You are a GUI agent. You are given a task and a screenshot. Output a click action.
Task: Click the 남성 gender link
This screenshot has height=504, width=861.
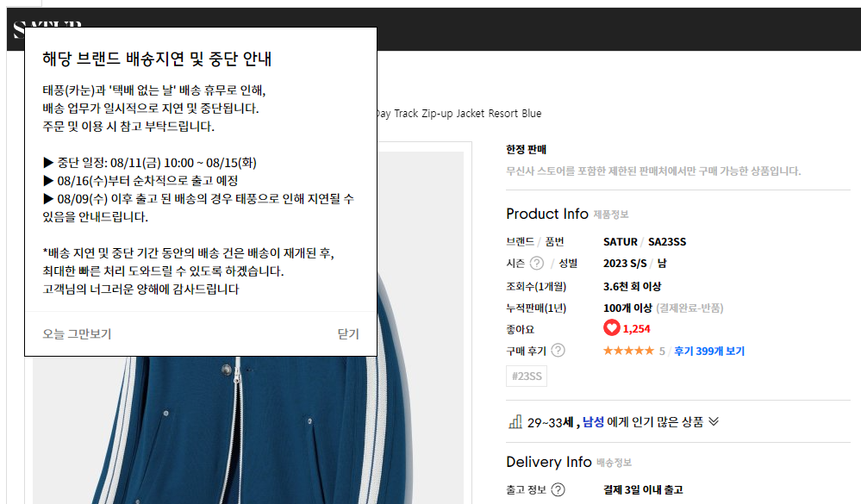pos(593,421)
